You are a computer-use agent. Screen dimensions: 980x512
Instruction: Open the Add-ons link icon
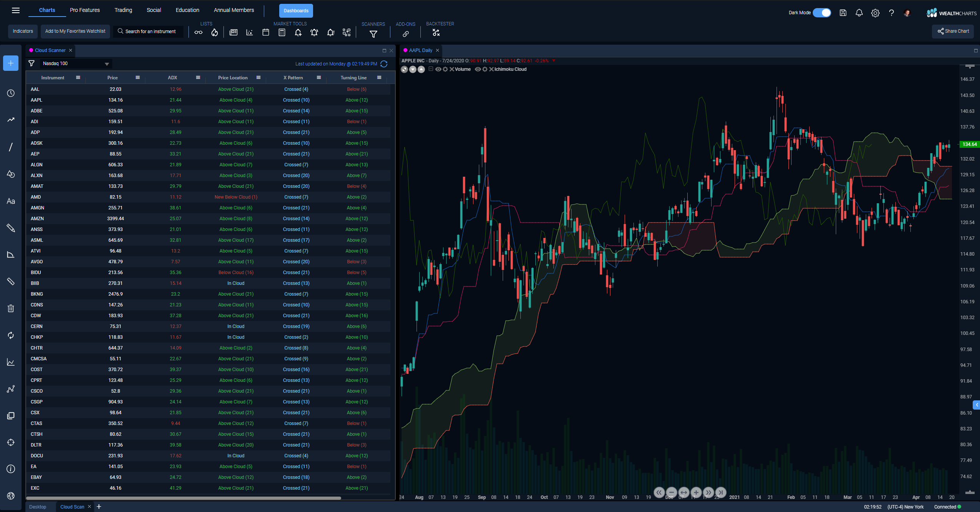(x=406, y=34)
